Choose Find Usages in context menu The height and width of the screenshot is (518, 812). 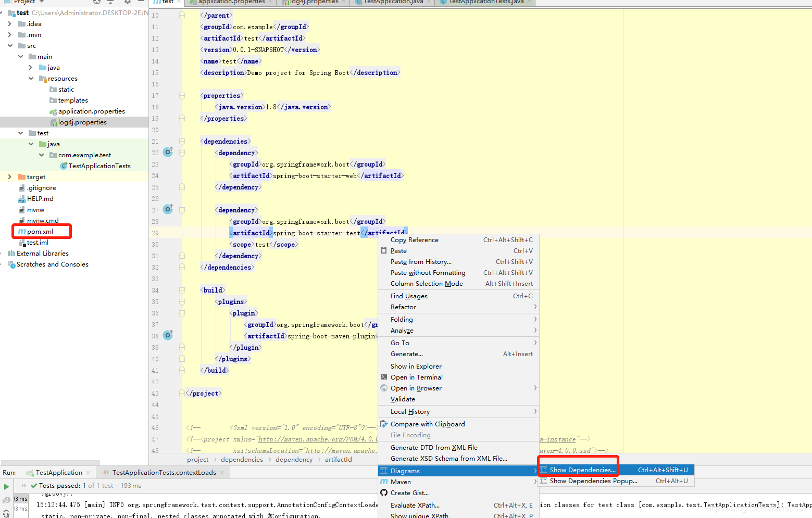pos(458,296)
